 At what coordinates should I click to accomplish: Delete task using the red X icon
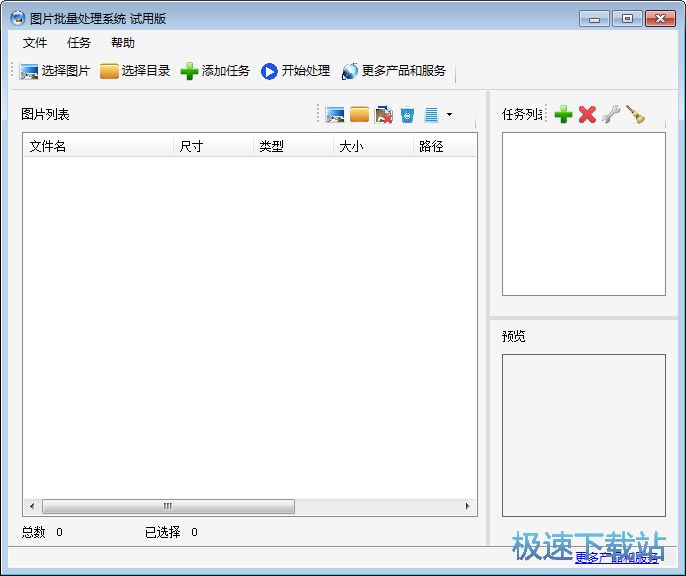click(x=587, y=114)
